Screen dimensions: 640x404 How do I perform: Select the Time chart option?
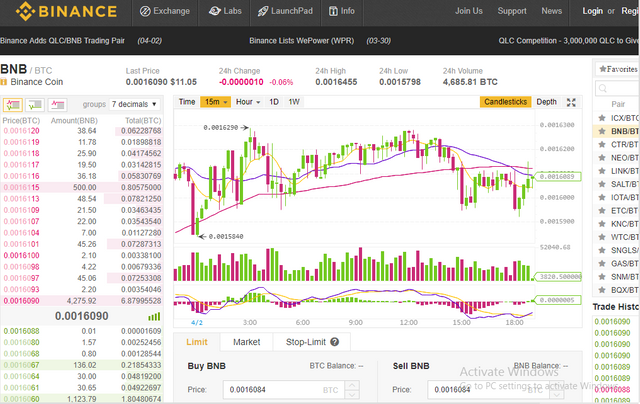tap(187, 102)
